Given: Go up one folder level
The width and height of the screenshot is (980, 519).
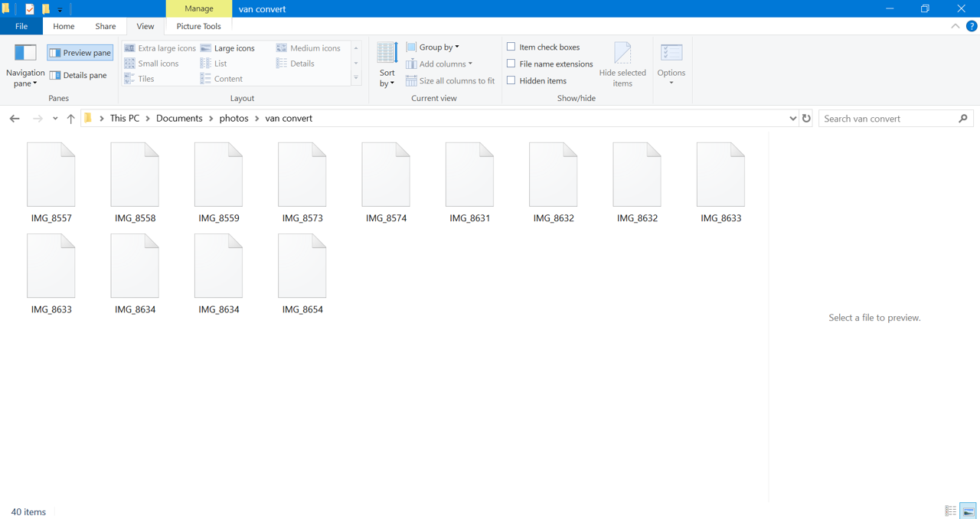Looking at the screenshot, I should (x=70, y=119).
